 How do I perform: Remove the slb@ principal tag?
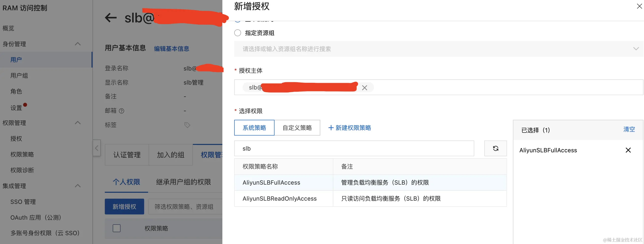365,88
